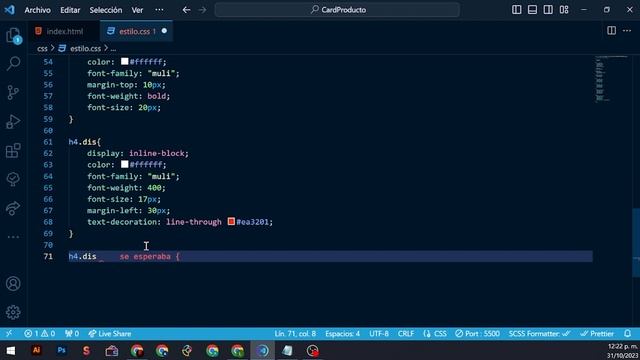Click the text-decoration property on line 68
Image resolution: width=640 pixels, height=360 pixels.
[x=122, y=222]
